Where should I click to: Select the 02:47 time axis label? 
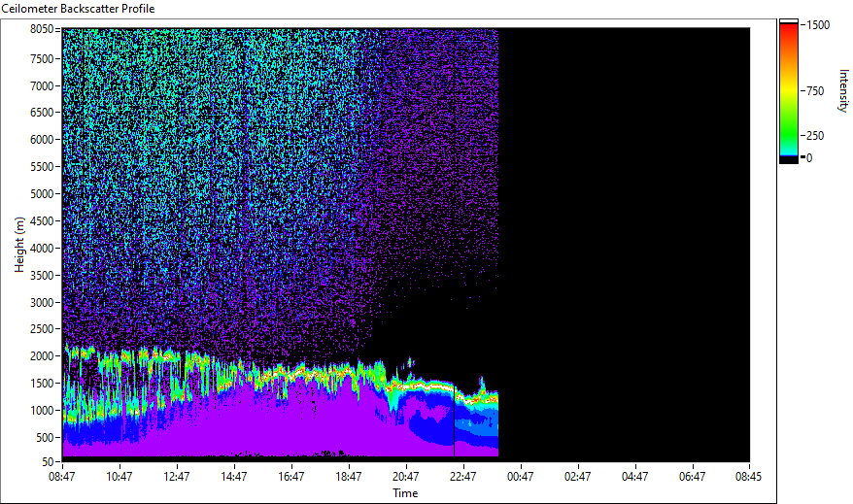(578, 477)
